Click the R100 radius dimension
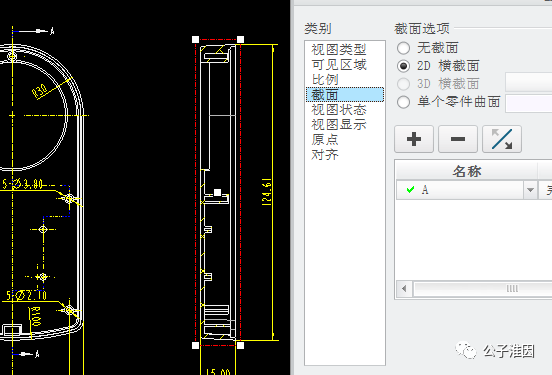Viewport: 552px width, 375px height. coord(36,316)
